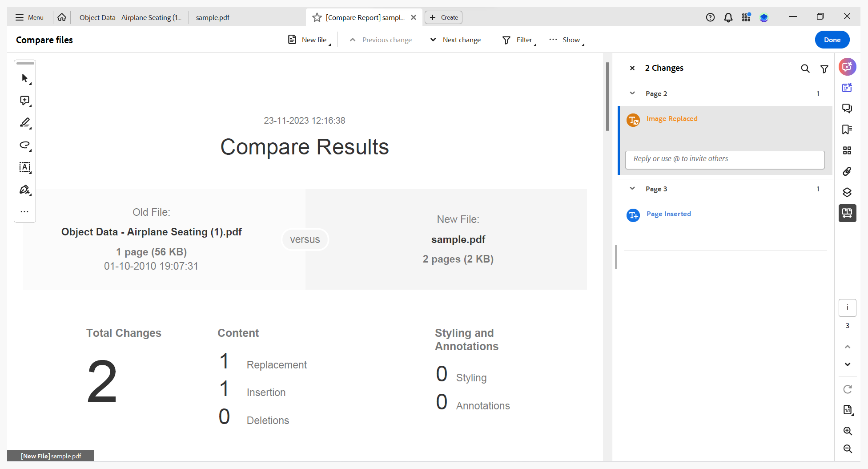This screenshot has width=868, height=469.
Task: Click inside the reply comment field
Action: [724, 160]
